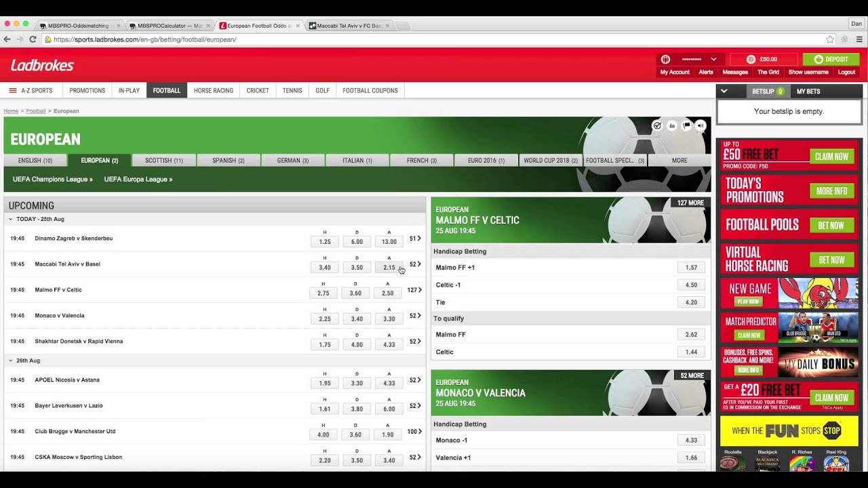Open the statistics bar chart icon

pyautogui.click(x=672, y=125)
